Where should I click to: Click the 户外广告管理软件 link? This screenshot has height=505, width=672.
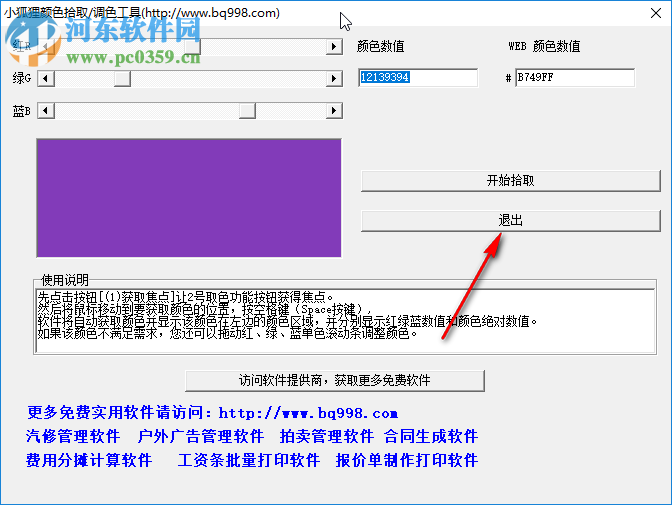click(x=201, y=436)
